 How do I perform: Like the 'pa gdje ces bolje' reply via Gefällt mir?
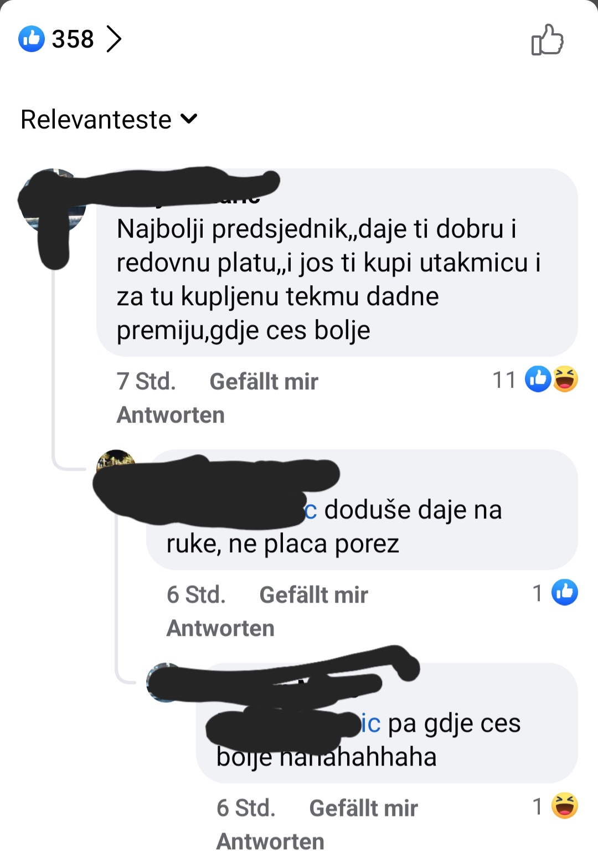363,808
